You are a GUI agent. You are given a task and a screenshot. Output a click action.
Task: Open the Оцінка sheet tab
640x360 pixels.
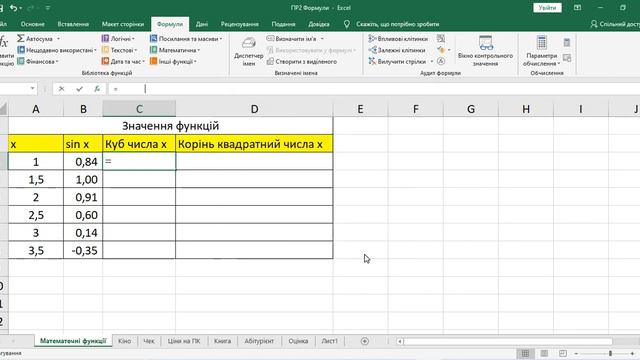click(298, 341)
